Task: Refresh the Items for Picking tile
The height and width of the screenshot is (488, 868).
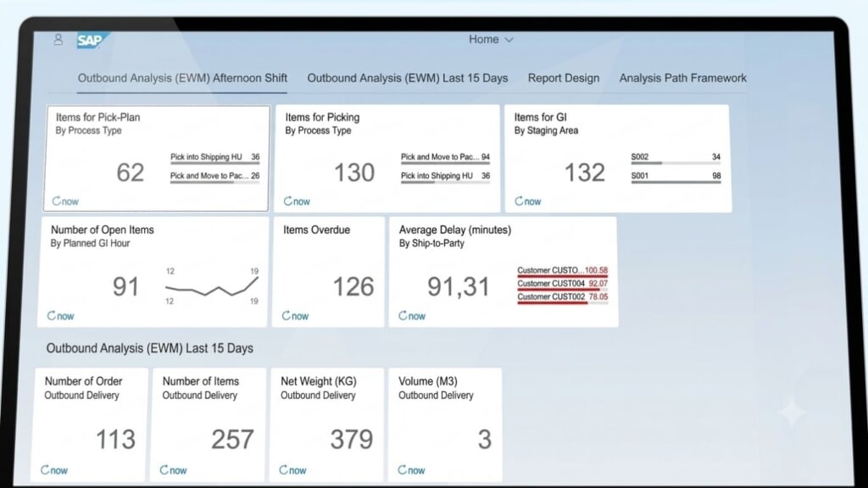Action: (x=297, y=202)
